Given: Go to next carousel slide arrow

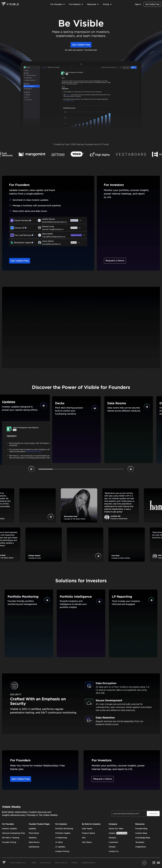Looking at the screenshot, I should click(x=131, y=469).
